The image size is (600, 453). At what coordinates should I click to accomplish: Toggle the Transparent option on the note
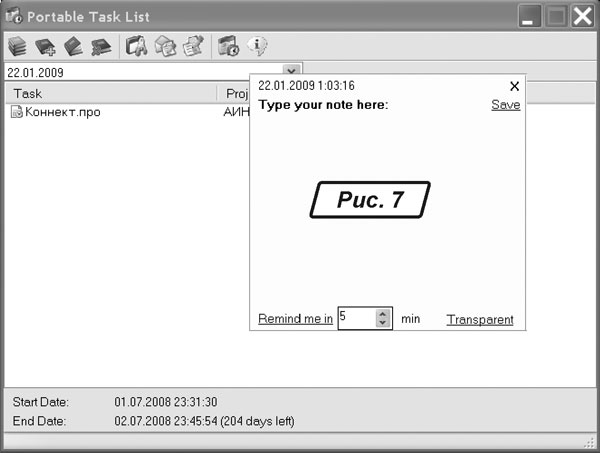(x=480, y=320)
